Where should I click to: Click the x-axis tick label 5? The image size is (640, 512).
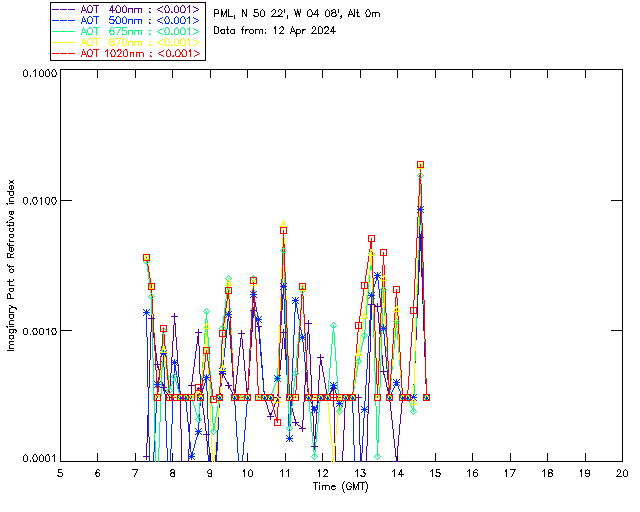coord(60,473)
